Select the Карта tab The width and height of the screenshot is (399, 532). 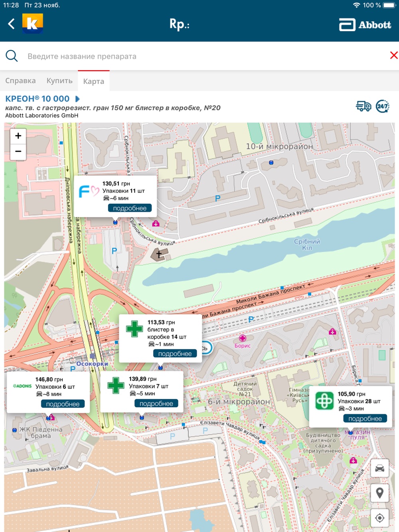93,81
